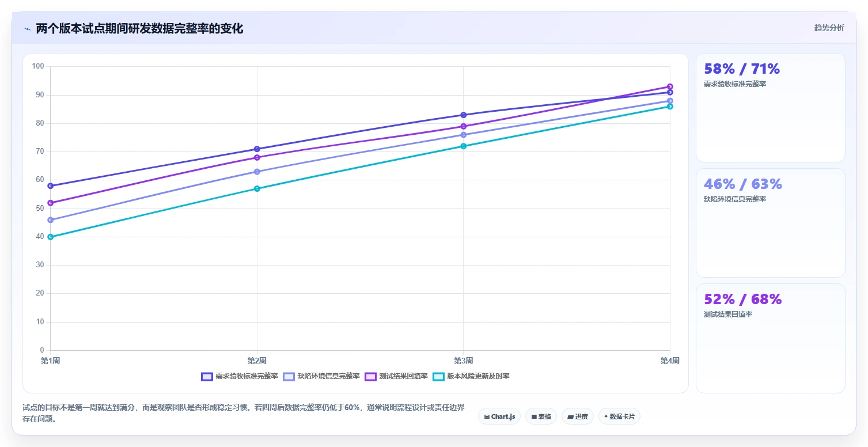Click the chart title 两个版本试点期间研发数据完整率的变化
This screenshot has height=447, width=868.
[x=139, y=29]
